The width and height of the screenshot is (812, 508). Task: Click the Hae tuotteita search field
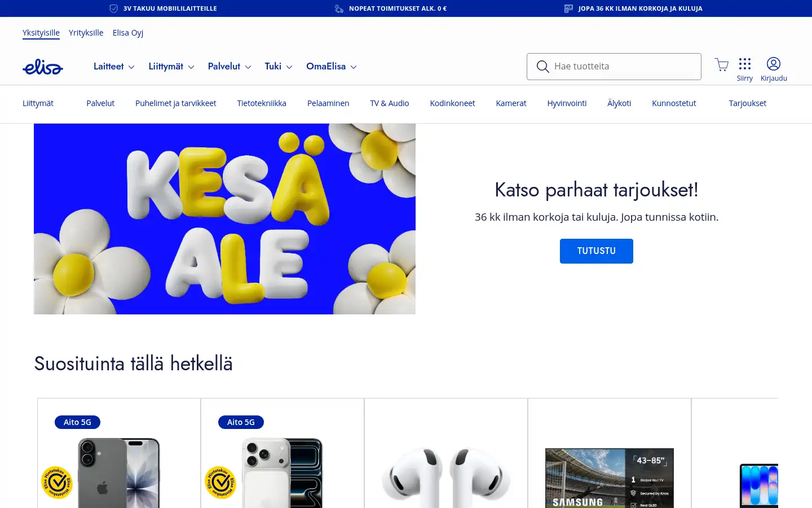click(x=614, y=67)
